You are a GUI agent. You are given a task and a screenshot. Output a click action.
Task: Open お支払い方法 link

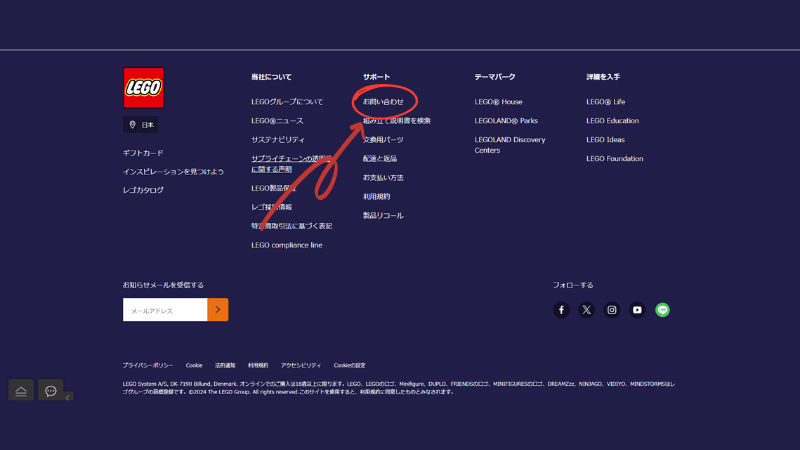tap(383, 178)
